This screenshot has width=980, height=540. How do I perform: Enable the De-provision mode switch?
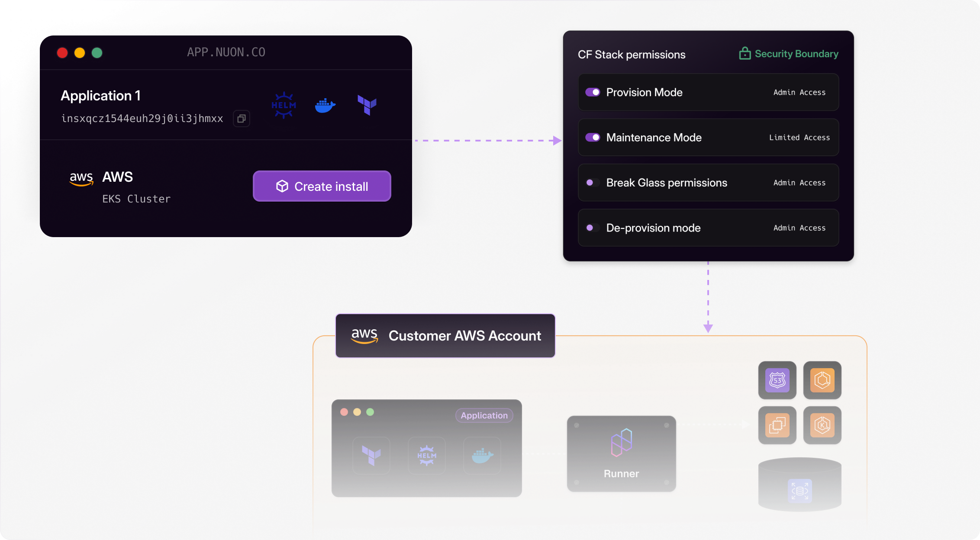[x=593, y=228]
